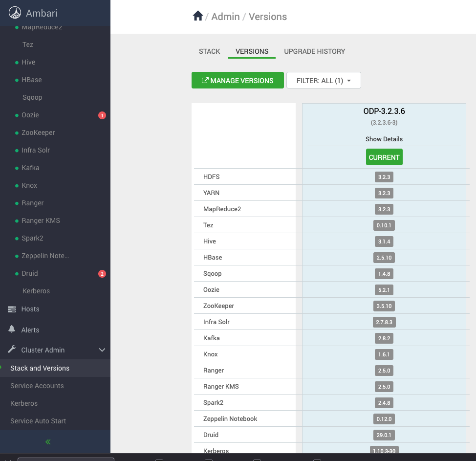Switch to the Stack tab
Viewport: 476px width, 461px height.
coord(210,51)
